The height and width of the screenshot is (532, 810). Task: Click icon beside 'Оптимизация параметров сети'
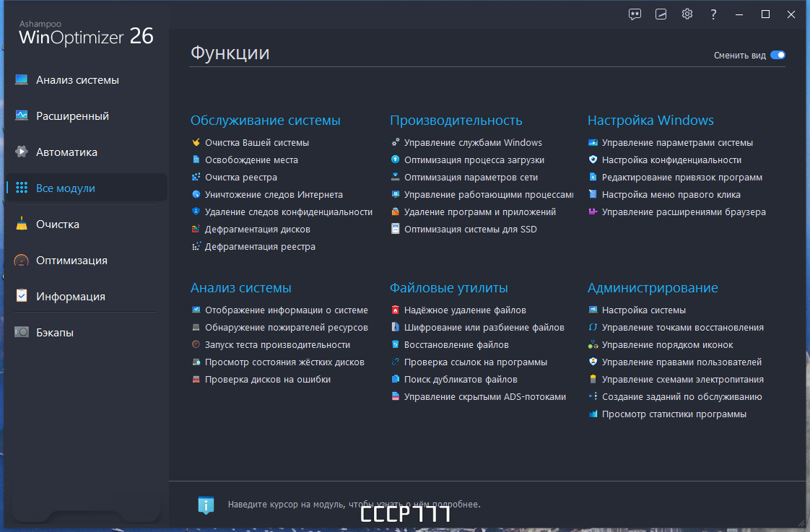[395, 177]
